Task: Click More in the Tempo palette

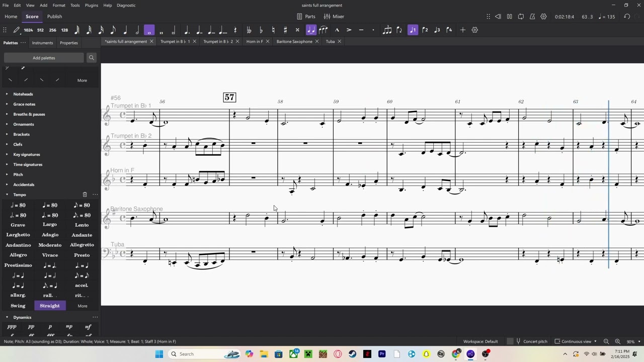Action: point(83,306)
